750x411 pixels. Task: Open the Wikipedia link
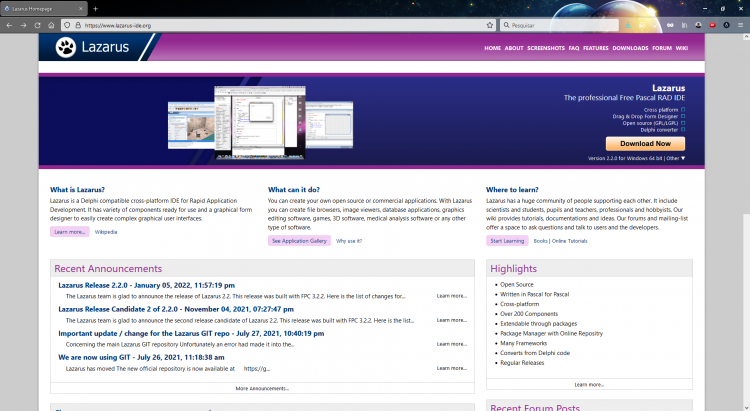106,232
